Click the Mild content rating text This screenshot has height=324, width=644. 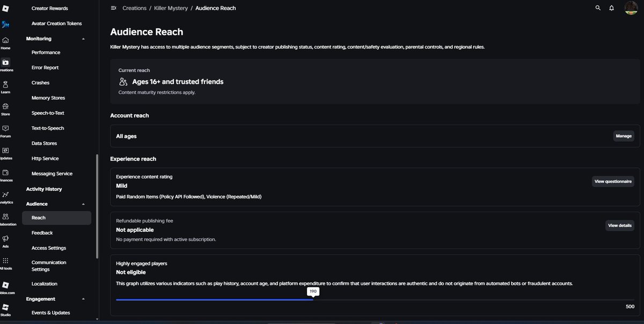pos(121,186)
